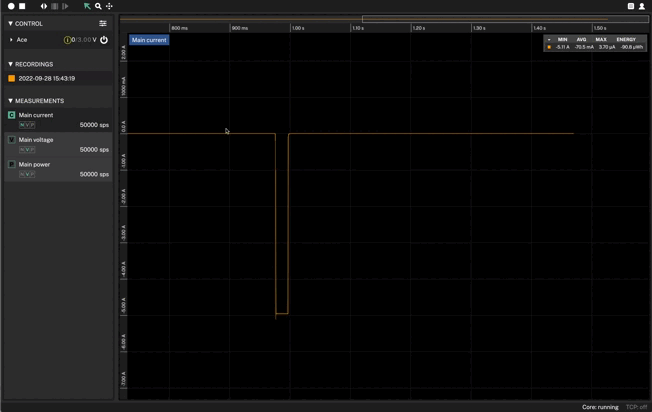Select the arrow cursor tool
The height and width of the screenshot is (412, 652).
[87, 6]
